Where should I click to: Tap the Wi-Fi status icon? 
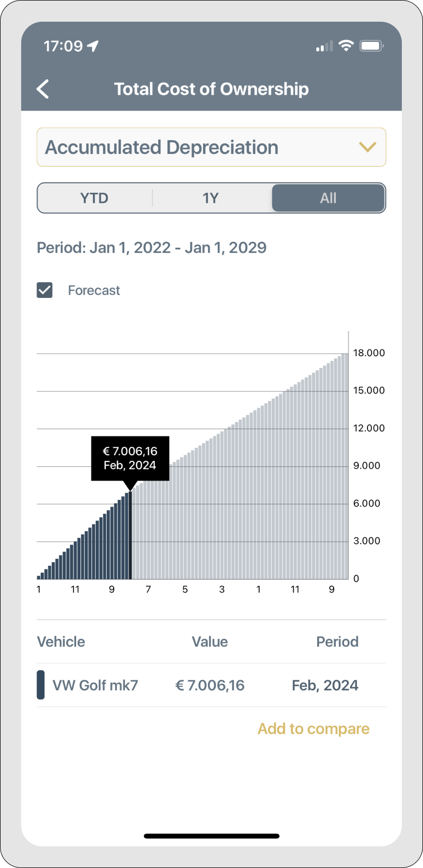point(346,46)
